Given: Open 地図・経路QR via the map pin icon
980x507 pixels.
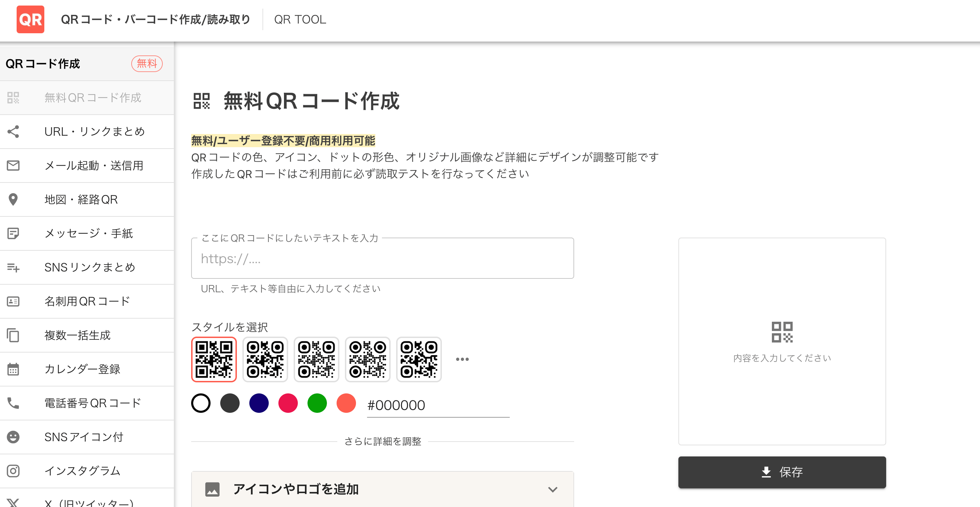Looking at the screenshot, I should click(13, 199).
